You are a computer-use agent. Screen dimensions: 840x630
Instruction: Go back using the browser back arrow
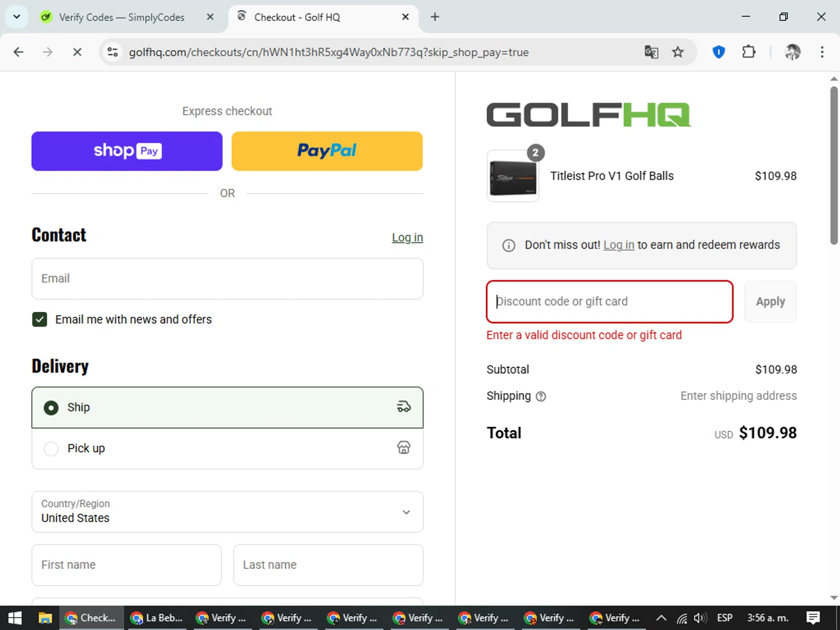18,52
